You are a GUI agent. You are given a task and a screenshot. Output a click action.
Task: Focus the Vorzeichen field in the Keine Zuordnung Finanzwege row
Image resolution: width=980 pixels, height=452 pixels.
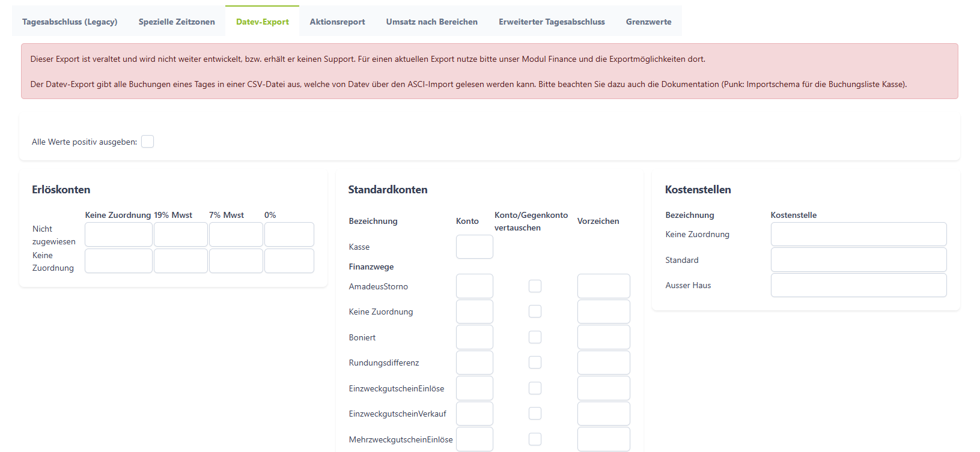point(604,312)
